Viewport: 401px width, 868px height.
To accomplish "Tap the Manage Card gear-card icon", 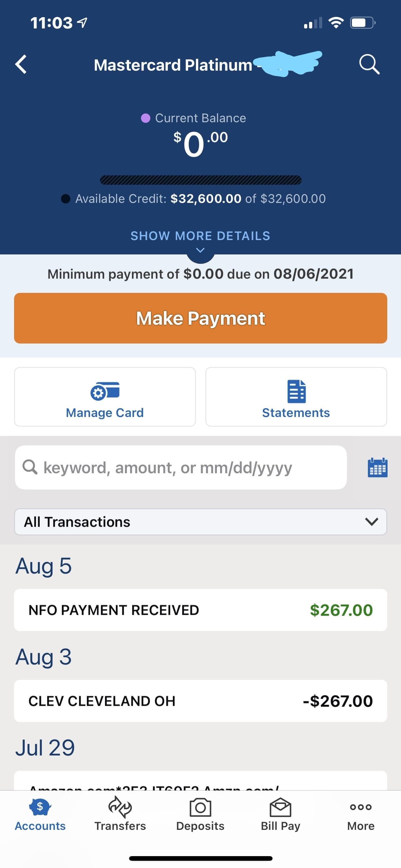I will tap(105, 391).
